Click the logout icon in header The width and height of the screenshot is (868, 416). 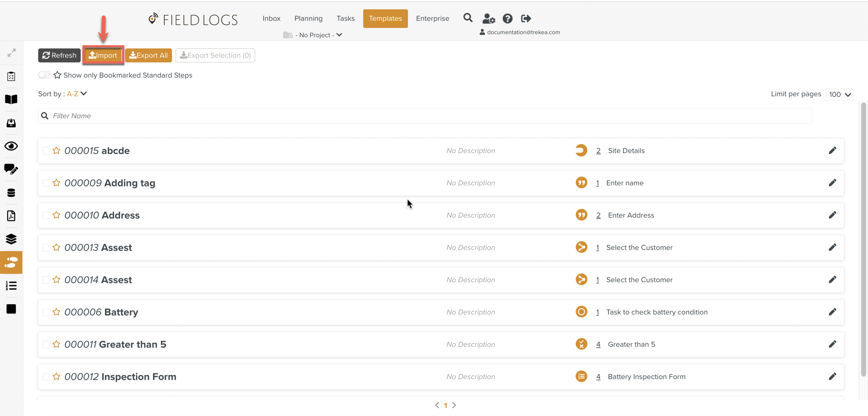click(x=526, y=18)
